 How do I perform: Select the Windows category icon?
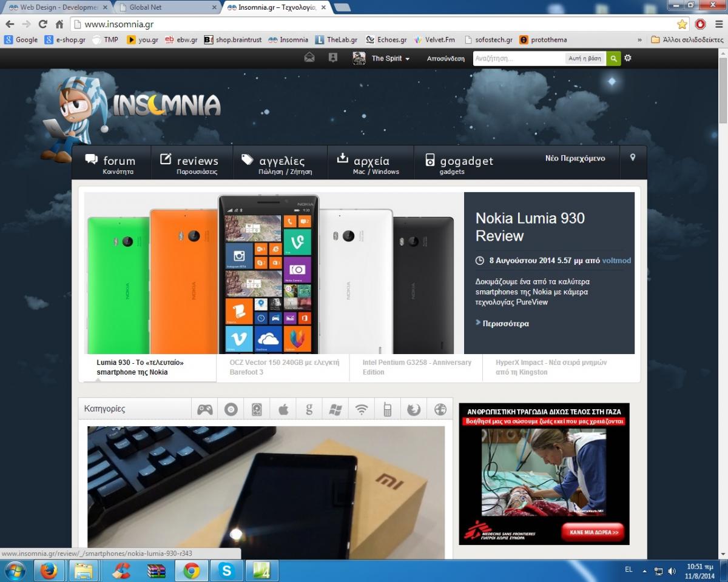coord(335,409)
